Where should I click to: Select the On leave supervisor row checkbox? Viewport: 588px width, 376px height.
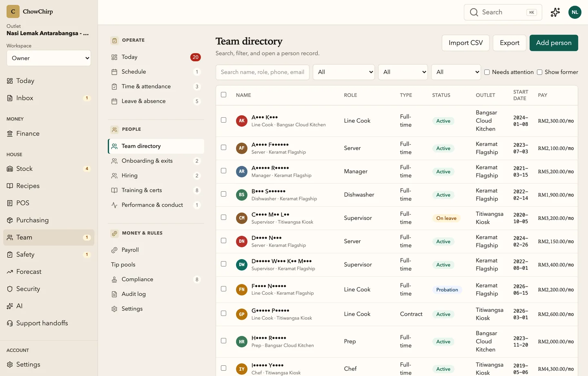(223, 217)
